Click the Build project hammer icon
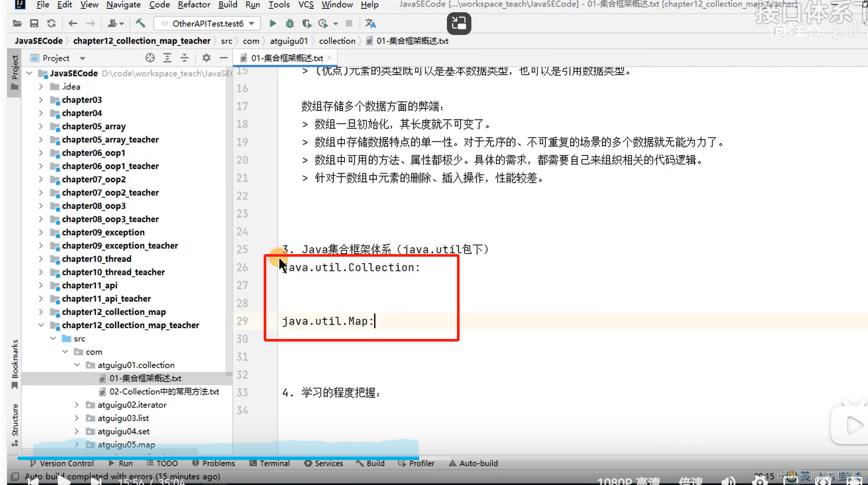The height and width of the screenshot is (485, 868). click(x=140, y=24)
